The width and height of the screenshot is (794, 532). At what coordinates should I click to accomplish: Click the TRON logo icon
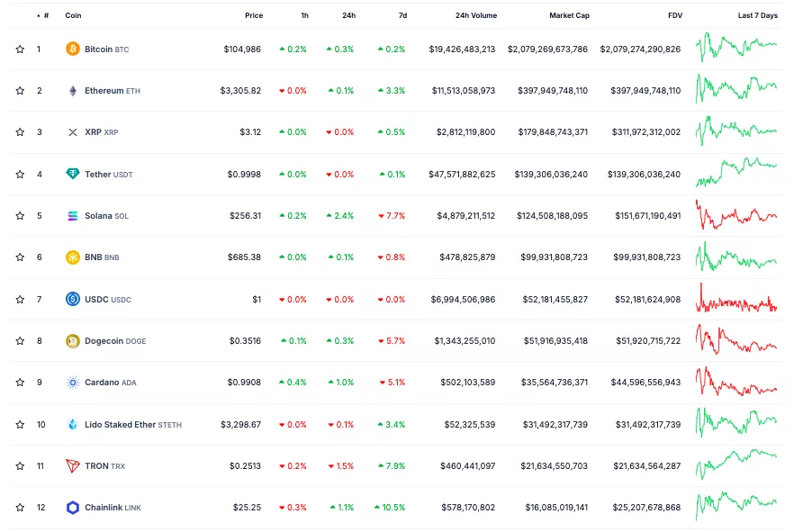click(73, 465)
